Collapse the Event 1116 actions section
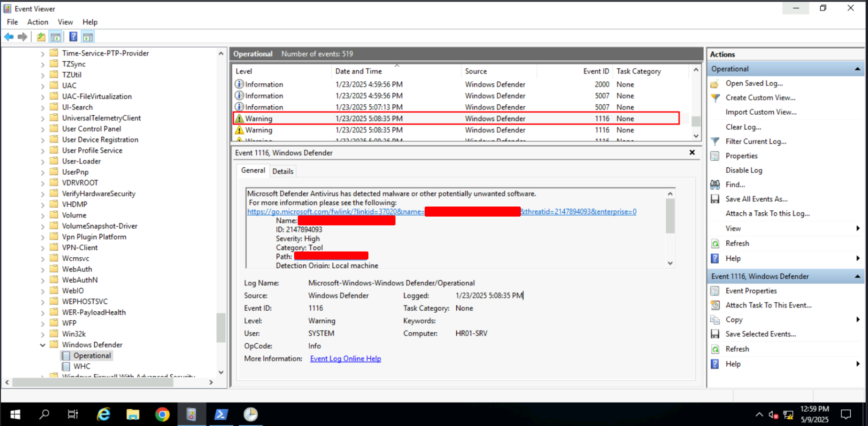Image resolution: width=868 pixels, height=426 pixels. (x=857, y=276)
